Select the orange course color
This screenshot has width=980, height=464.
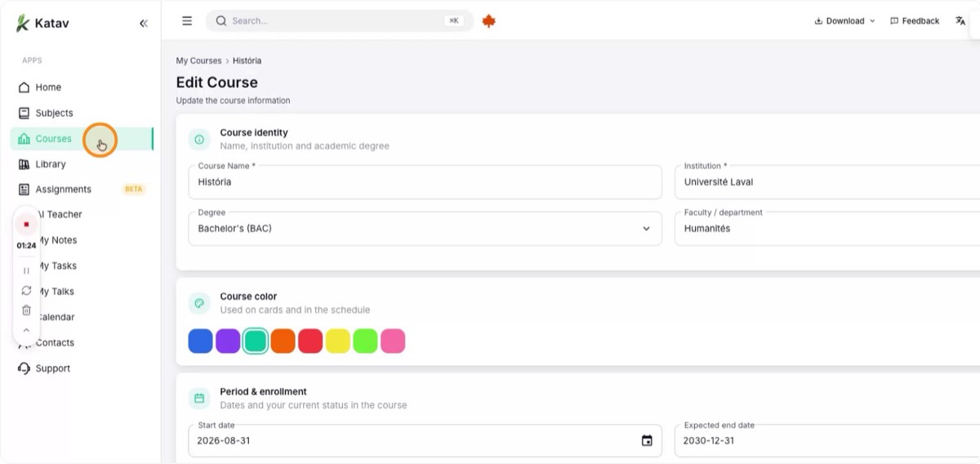283,341
